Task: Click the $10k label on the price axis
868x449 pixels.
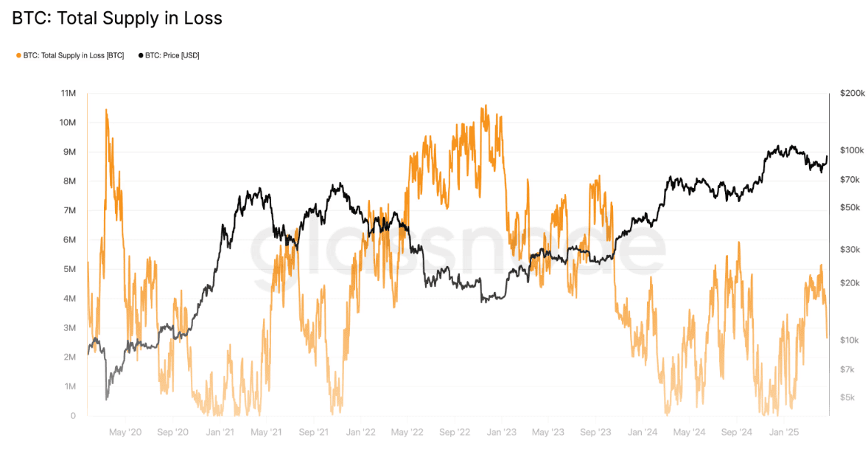Action: [x=850, y=340]
